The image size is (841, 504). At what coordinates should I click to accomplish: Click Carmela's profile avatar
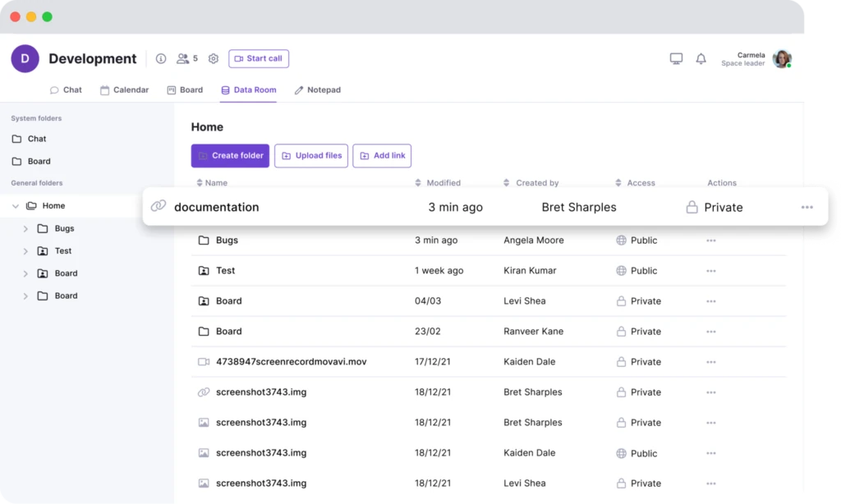[782, 58]
